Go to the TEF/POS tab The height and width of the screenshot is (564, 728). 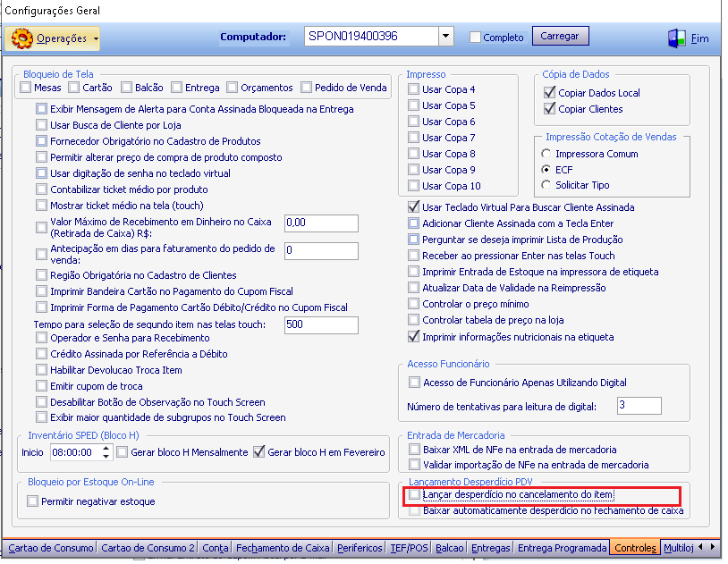(x=409, y=548)
